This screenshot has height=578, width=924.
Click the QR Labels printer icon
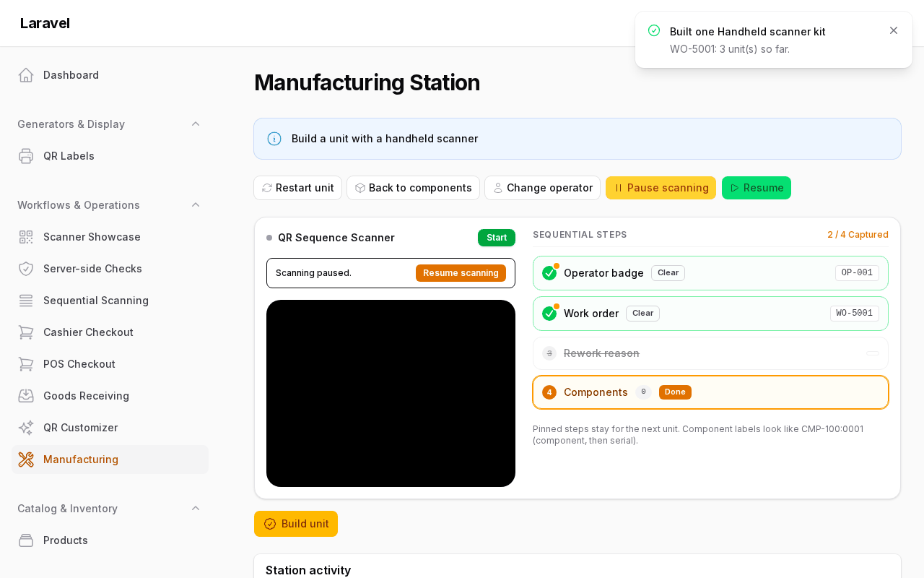point(26,156)
